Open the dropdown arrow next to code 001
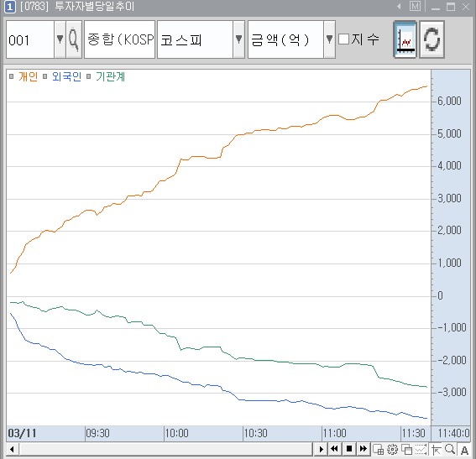Viewport: 476px width, 459px height. [60, 39]
